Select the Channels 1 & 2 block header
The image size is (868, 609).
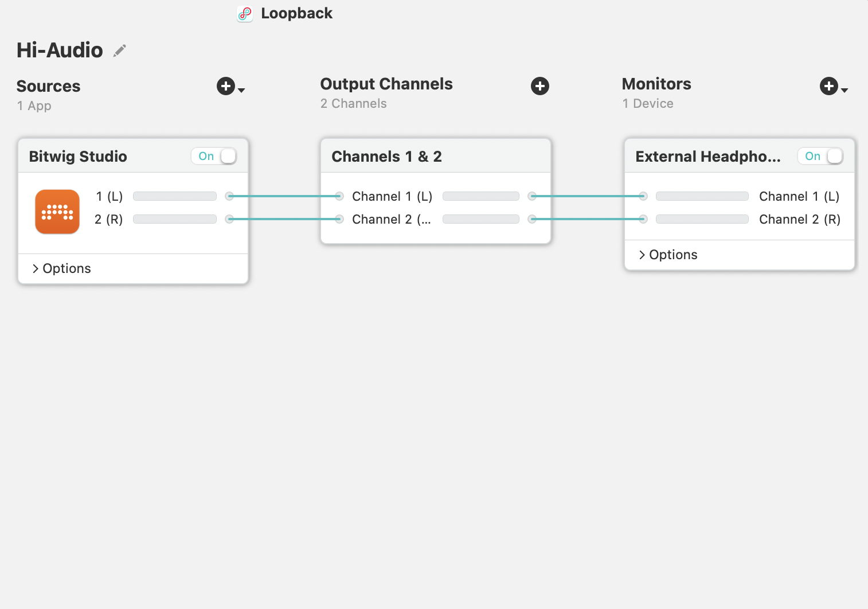387,156
